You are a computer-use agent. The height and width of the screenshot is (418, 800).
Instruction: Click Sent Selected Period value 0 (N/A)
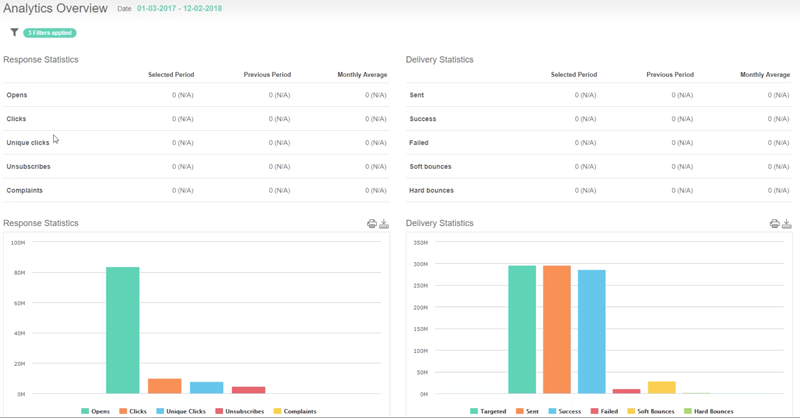coord(585,95)
